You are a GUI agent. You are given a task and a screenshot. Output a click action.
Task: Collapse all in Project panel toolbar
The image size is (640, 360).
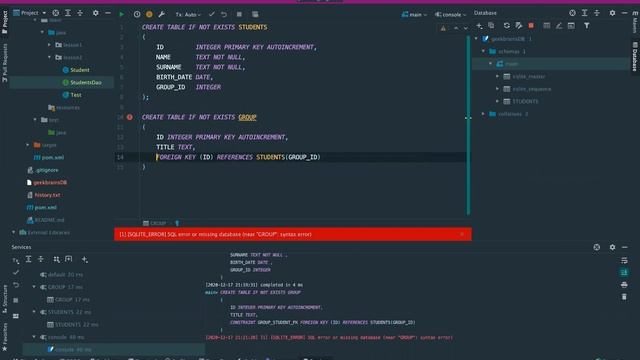pos(80,13)
